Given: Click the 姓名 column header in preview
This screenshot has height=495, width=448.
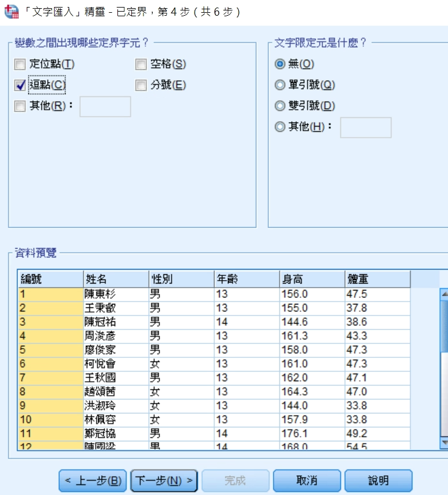Looking at the screenshot, I should 116,279.
